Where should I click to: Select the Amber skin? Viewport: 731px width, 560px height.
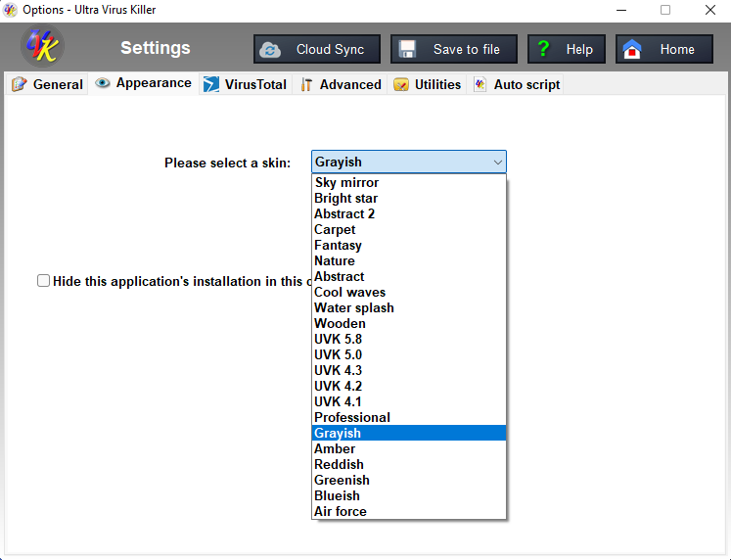(409, 448)
